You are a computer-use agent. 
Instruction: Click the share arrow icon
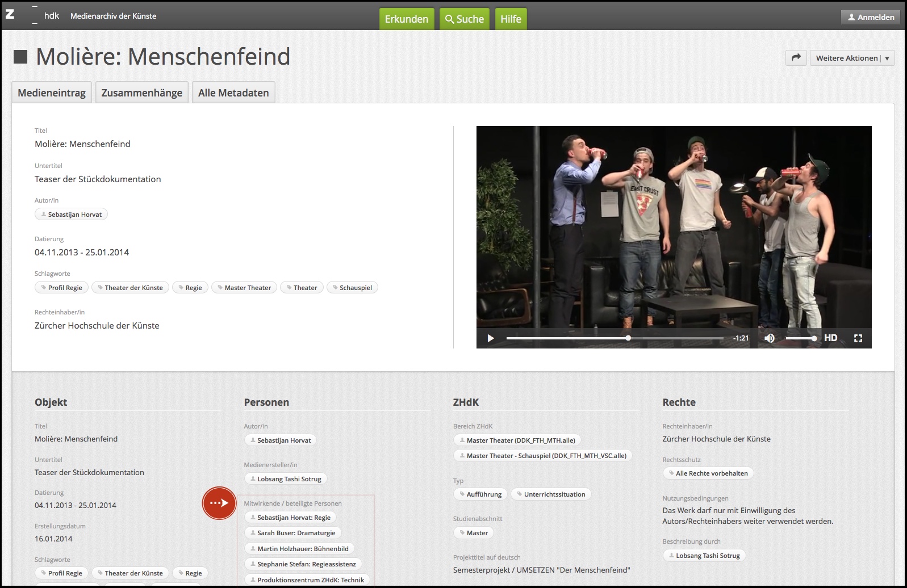click(796, 58)
